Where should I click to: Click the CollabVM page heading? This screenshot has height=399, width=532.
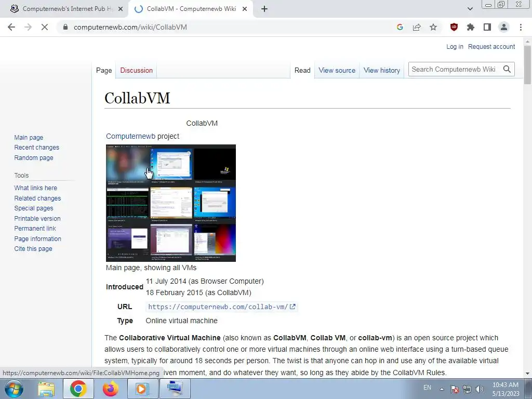click(x=137, y=98)
